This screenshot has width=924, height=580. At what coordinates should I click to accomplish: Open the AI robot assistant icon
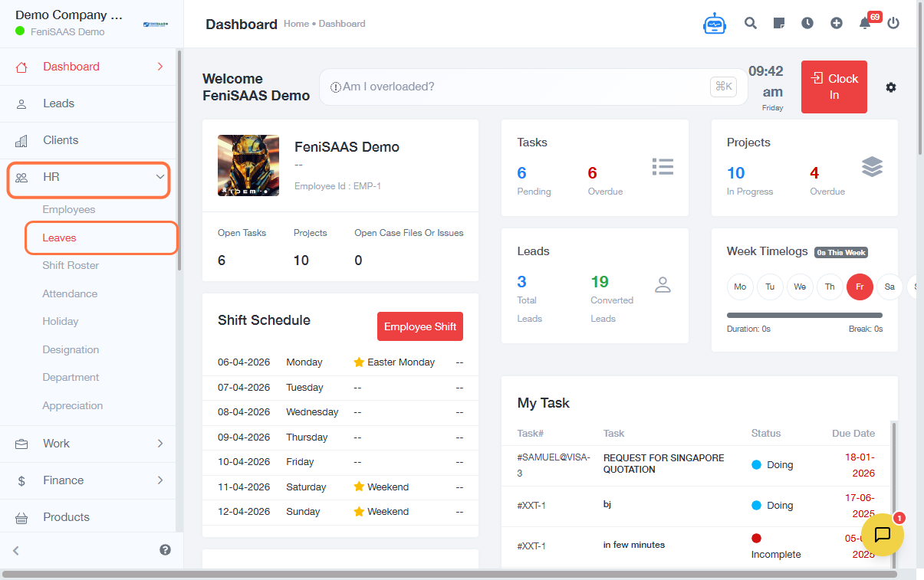(x=714, y=24)
